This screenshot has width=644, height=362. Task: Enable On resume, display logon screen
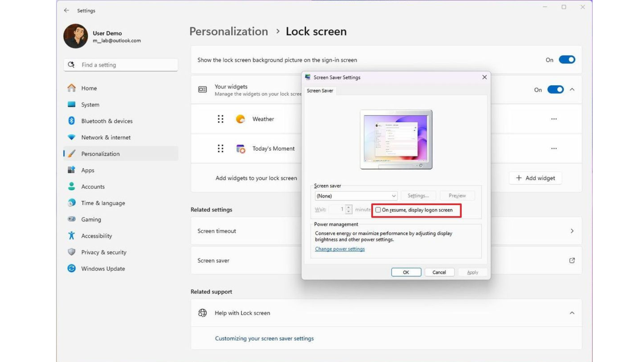click(x=378, y=210)
